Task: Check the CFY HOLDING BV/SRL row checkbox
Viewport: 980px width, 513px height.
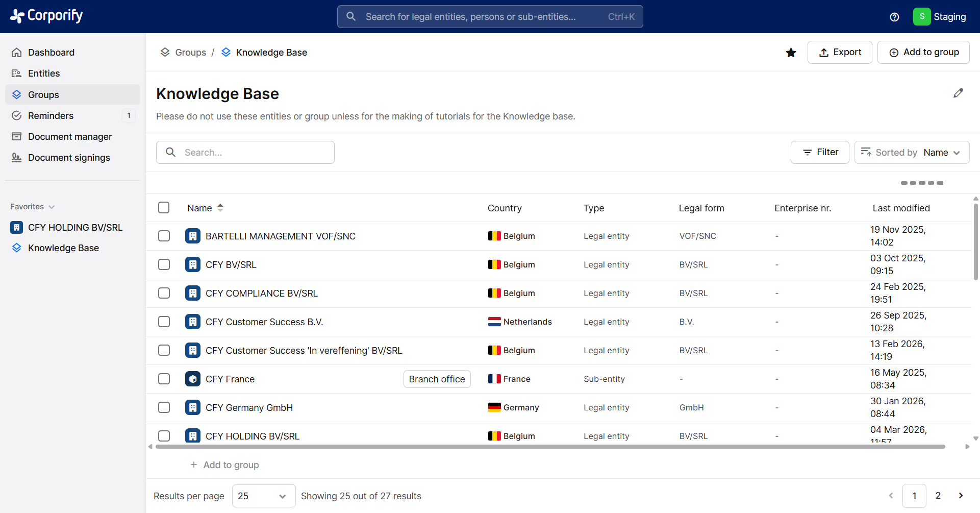Action: coord(164,436)
